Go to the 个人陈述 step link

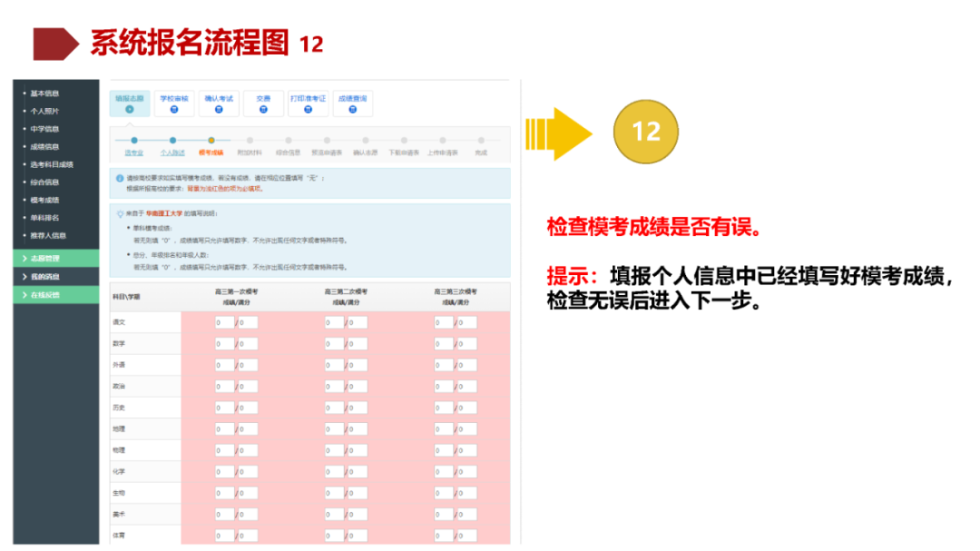(x=172, y=153)
